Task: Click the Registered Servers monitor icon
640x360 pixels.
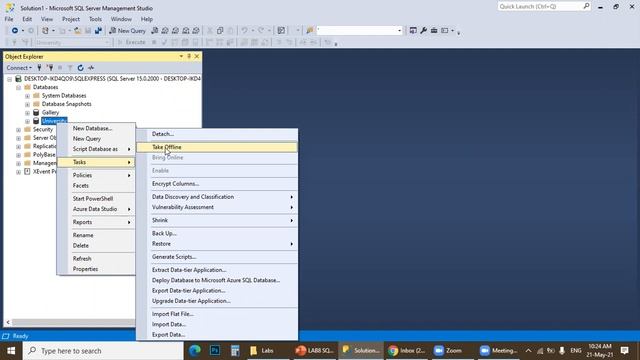Action: pos(413,31)
